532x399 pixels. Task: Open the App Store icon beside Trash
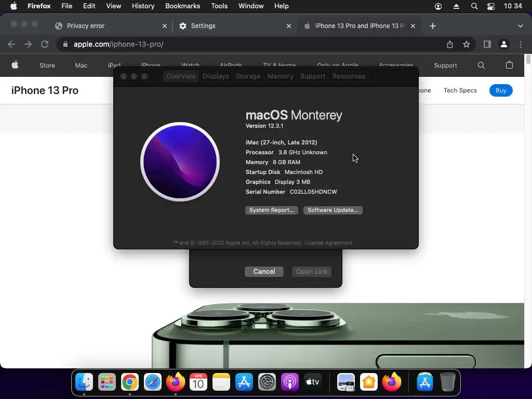coord(425,382)
